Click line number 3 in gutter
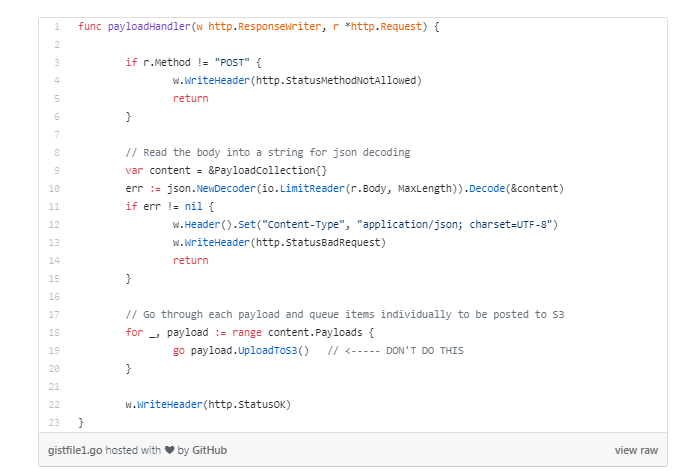 pyautogui.click(x=57, y=62)
